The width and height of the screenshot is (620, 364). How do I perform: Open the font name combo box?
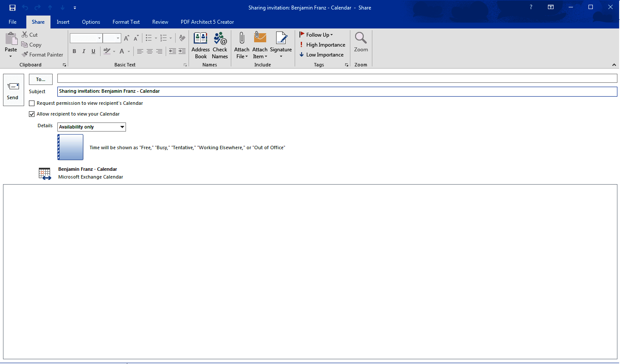[x=86, y=38]
